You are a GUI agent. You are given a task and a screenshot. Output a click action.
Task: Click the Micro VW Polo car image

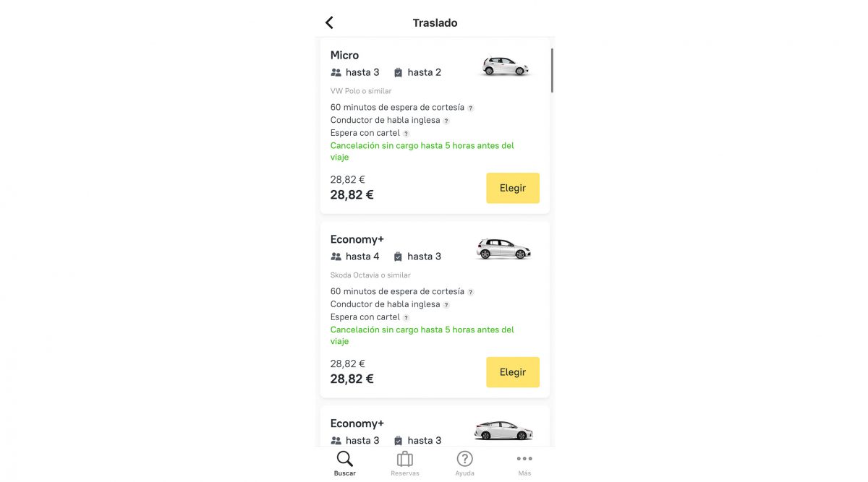pyautogui.click(x=505, y=66)
